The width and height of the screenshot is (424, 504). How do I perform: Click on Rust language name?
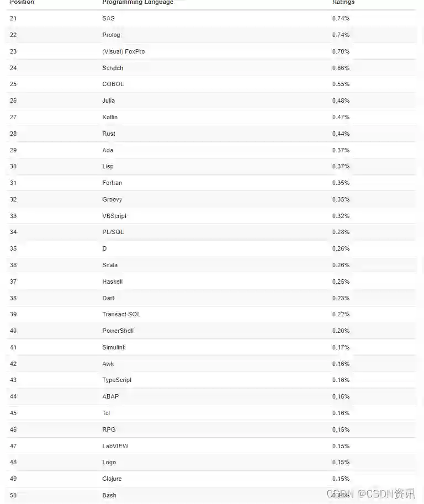click(x=109, y=134)
